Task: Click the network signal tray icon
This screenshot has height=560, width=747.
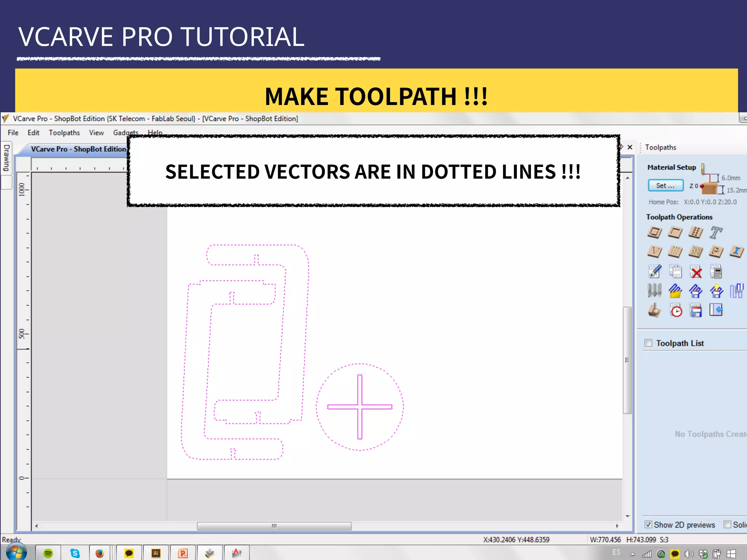Action: 647,554
